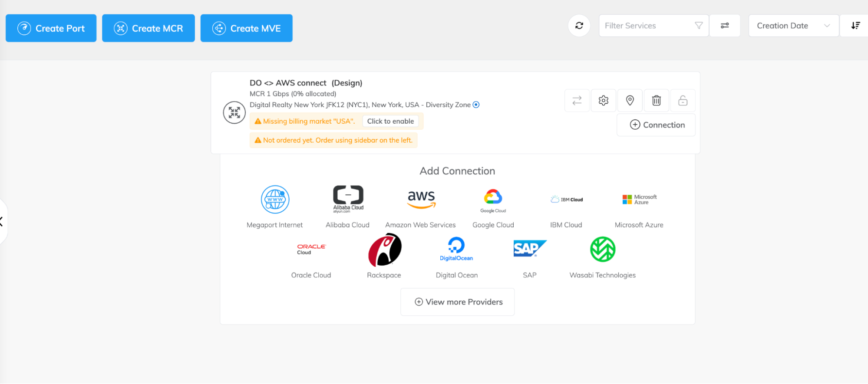
Task: Click the location pin icon
Action: click(x=630, y=101)
